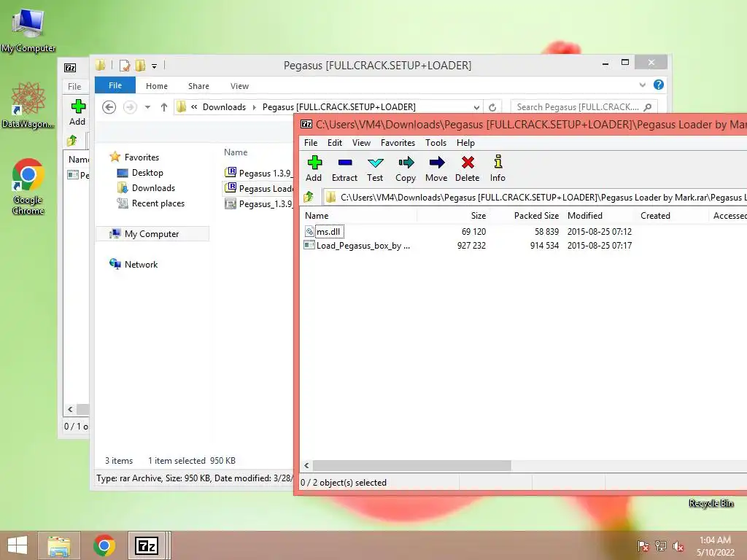
Task: Click the search magnifier in Explorer
Action: click(648, 107)
